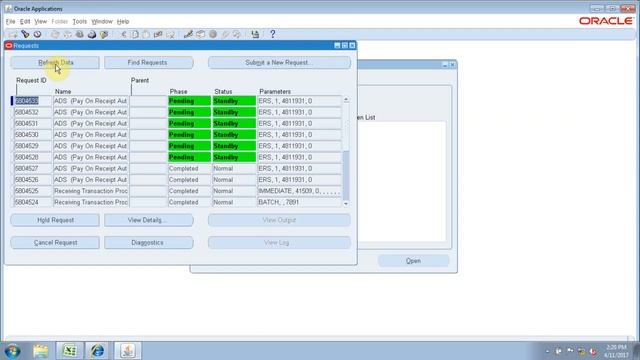Click the Close Form toolbar icon
This screenshot has height=360, width=640.
coord(104,34)
